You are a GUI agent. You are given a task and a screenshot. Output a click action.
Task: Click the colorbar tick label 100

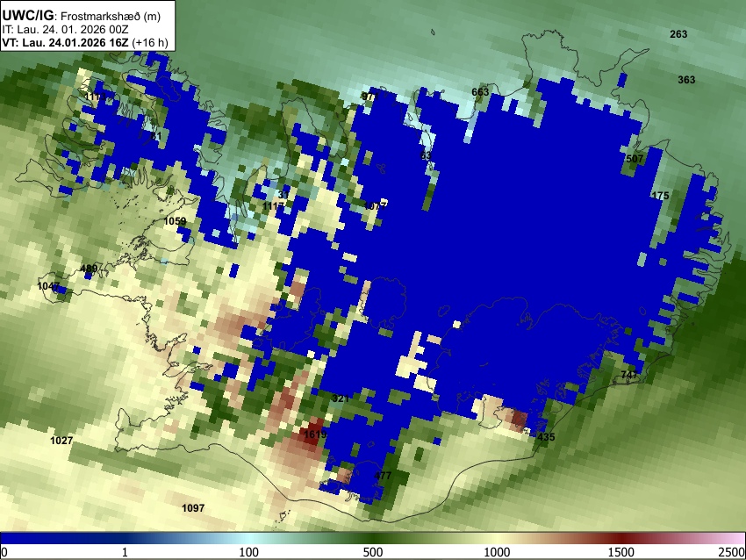[x=248, y=552]
